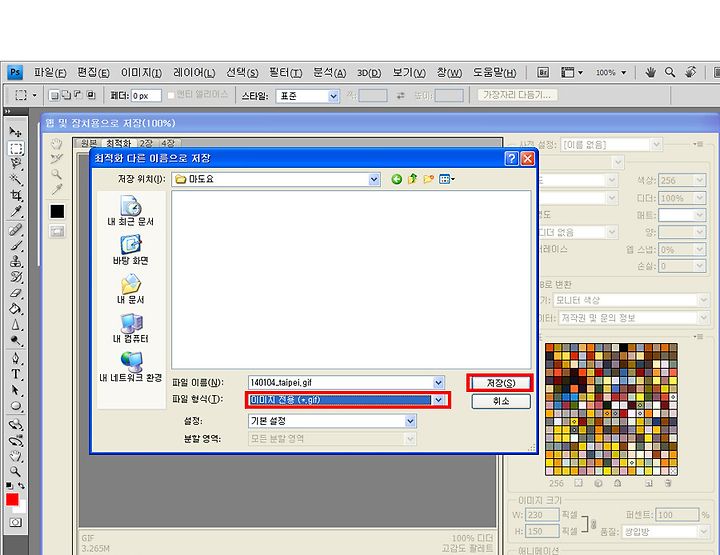Click the 저장(S) save button

coord(501,383)
